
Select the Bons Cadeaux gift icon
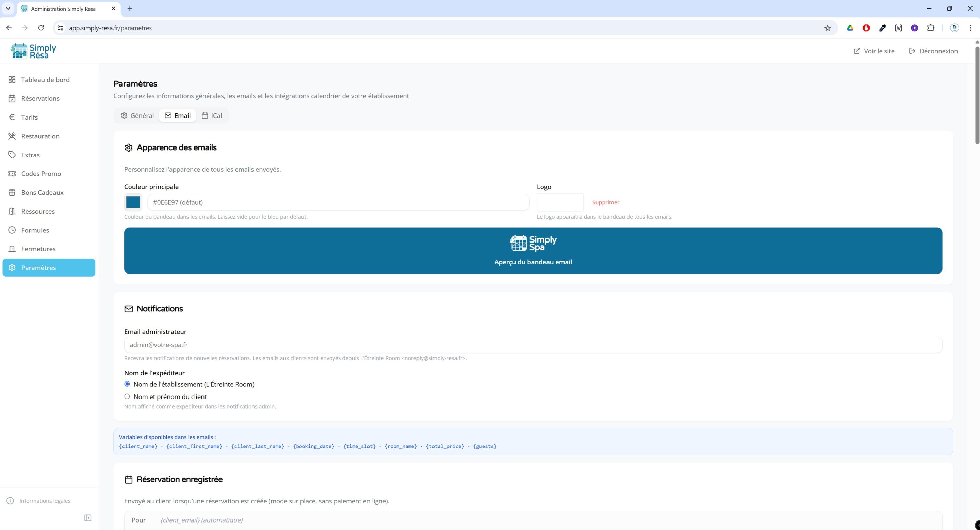tap(12, 192)
